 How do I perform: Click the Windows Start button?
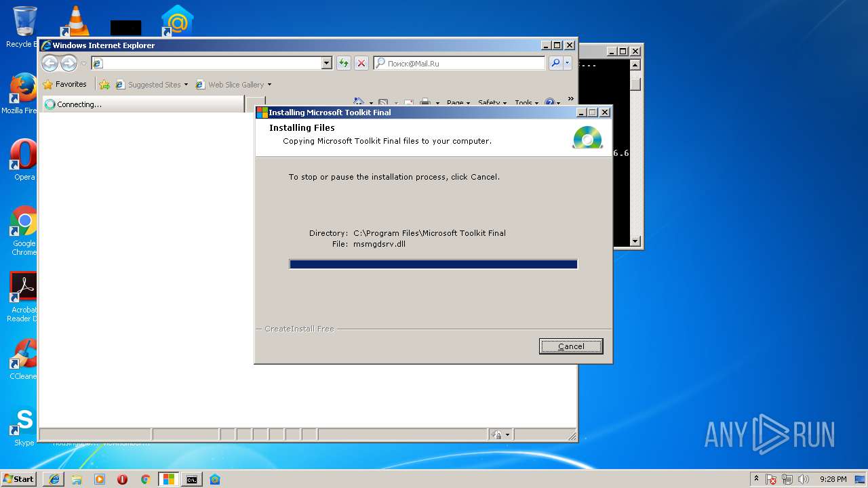click(x=18, y=479)
